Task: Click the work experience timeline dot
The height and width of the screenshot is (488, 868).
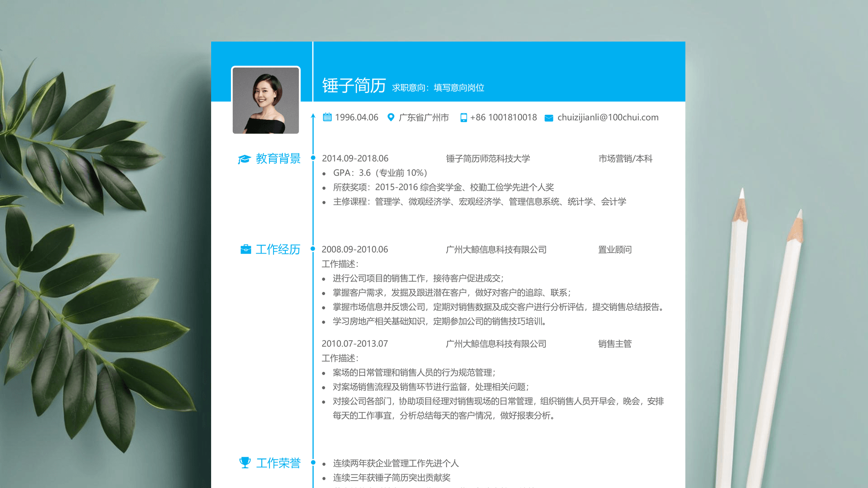Action: [x=313, y=249]
